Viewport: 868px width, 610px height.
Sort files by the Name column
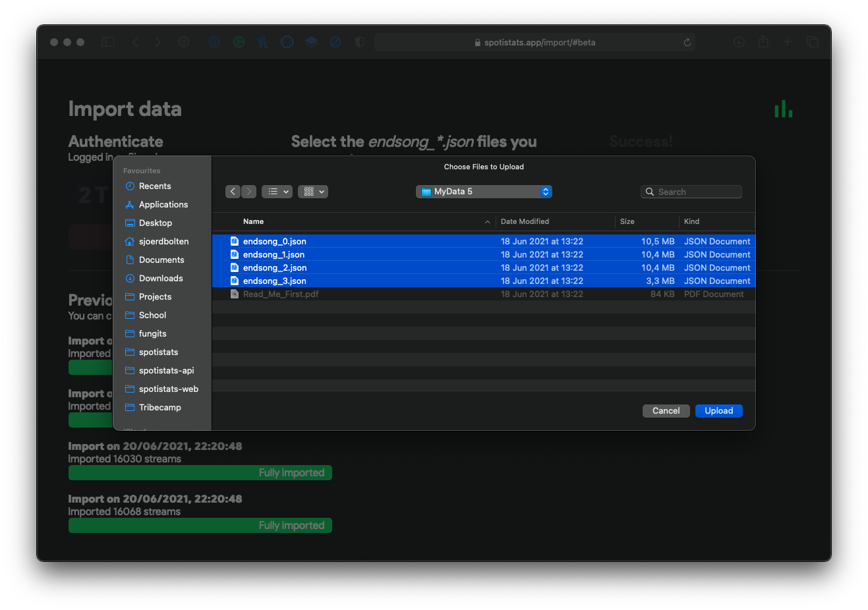click(253, 222)
